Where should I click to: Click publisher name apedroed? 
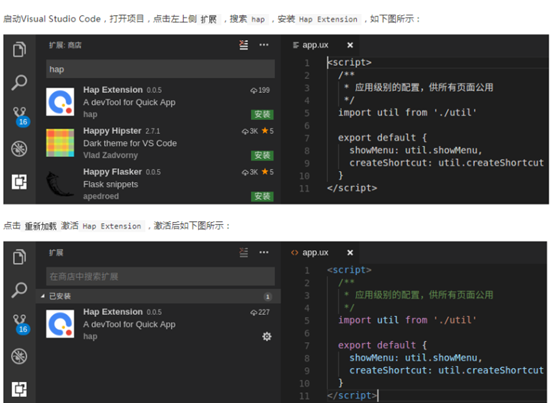click(x=101, y=196)
